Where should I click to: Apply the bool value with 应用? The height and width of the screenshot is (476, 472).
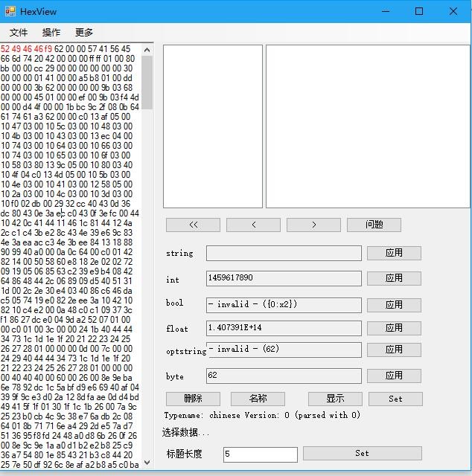(394, 305)
